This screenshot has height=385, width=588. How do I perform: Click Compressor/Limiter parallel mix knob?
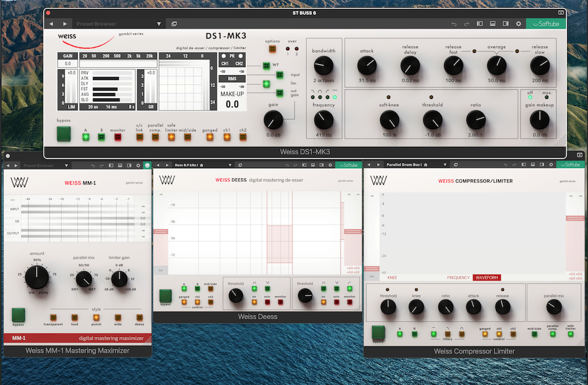(x=554, y=307)
